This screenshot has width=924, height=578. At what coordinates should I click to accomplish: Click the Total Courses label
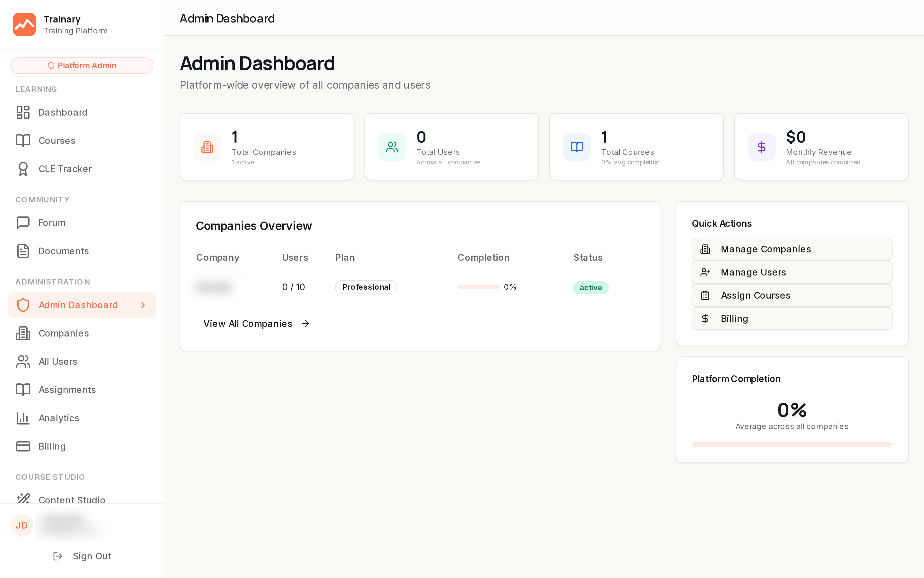click(628, 152)
